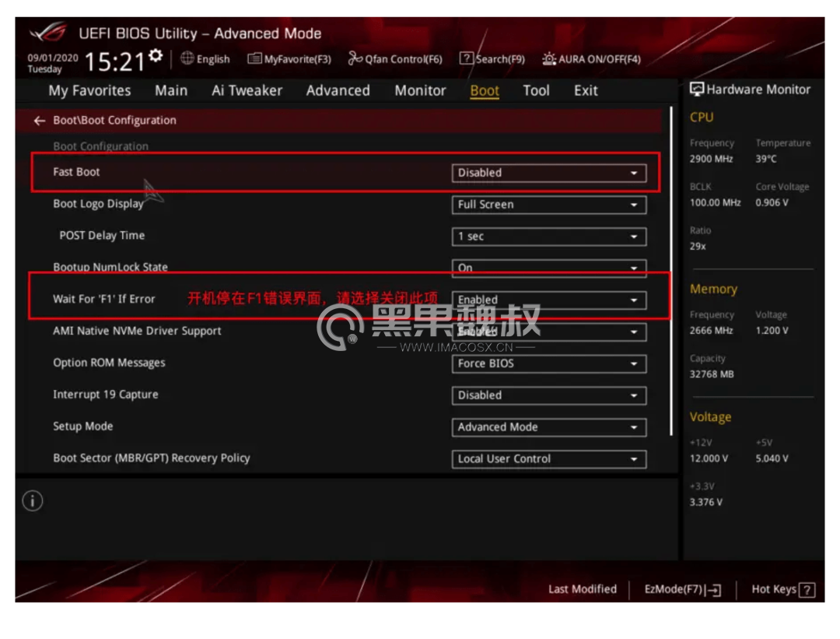
Task: Click the vertical scrollbar of the settings list
Action: coord(670,271)
